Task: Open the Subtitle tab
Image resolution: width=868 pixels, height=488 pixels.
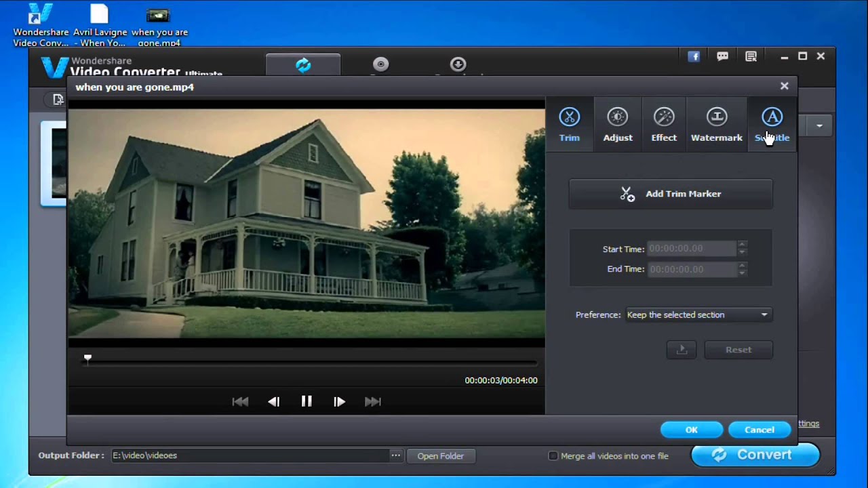Action: [x=772, y=125]
